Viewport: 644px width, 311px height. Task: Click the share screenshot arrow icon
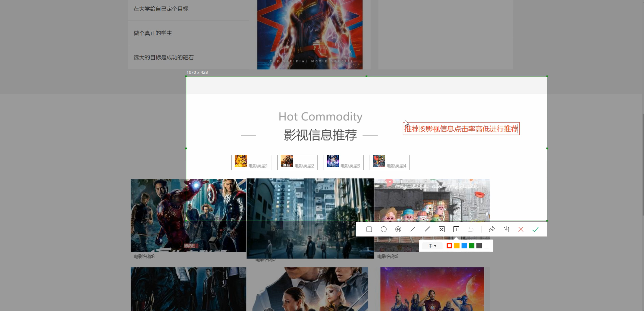492,229
